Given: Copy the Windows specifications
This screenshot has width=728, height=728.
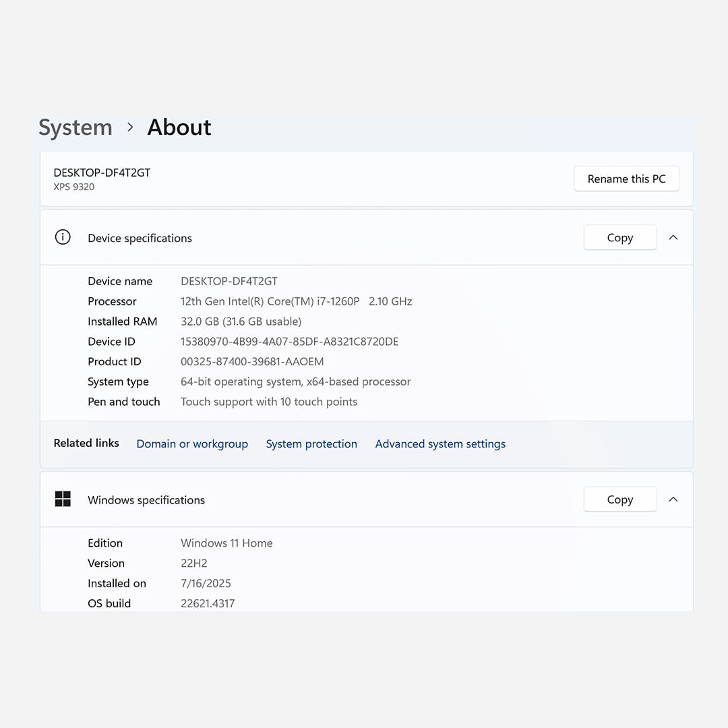Looking at the screenshot, I should (x=620, y=499).
